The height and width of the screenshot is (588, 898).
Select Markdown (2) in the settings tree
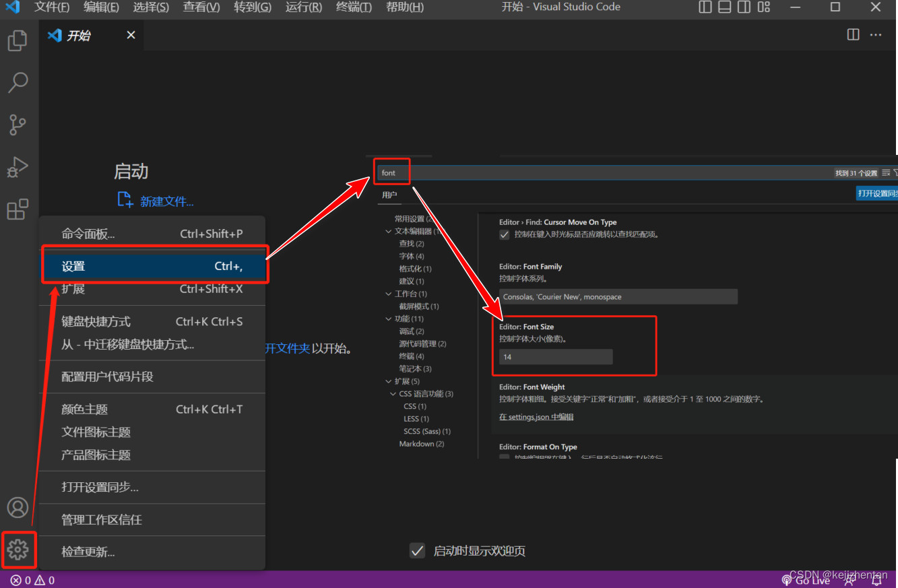(x=422, y=444)
